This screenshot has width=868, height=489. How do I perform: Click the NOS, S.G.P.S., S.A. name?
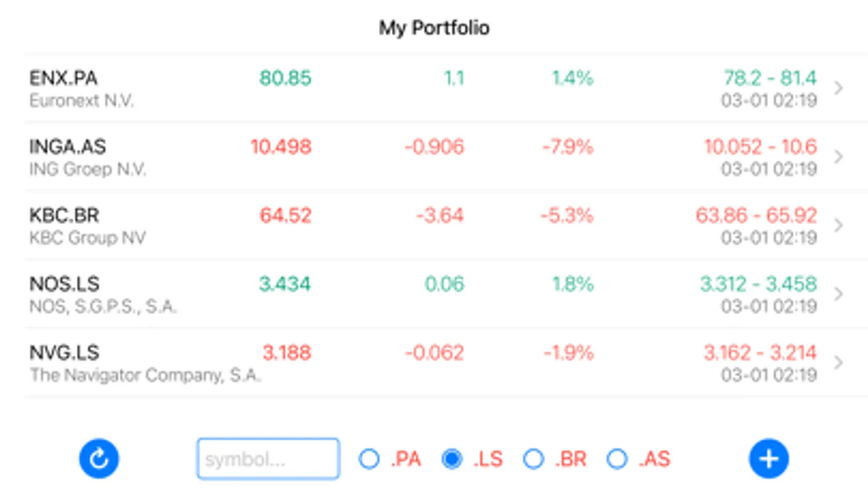tap(103, 306)
